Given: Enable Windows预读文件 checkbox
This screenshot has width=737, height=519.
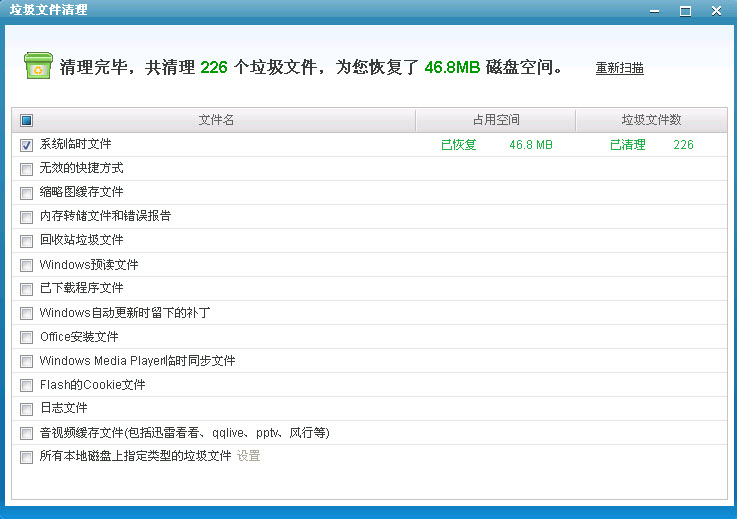Looking at the screenshot, I should 26,265.
